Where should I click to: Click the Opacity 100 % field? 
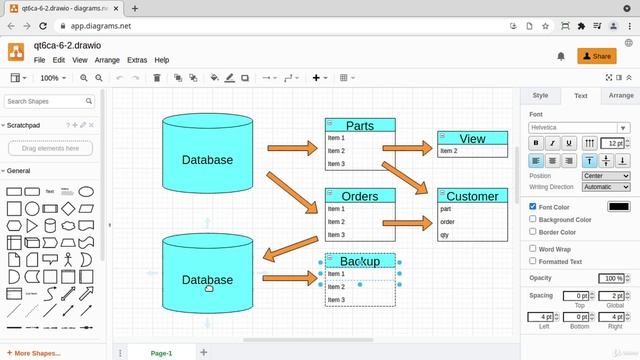[611, 278]
